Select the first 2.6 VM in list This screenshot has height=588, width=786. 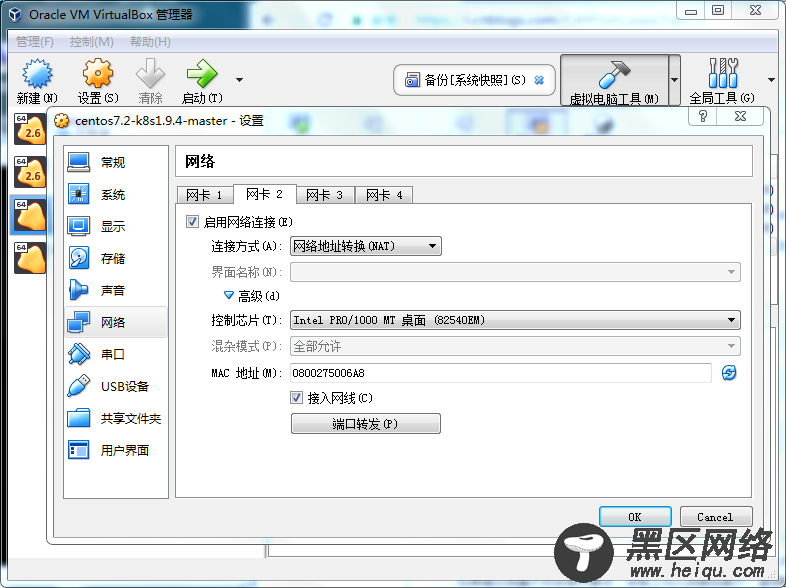[30, 129]
